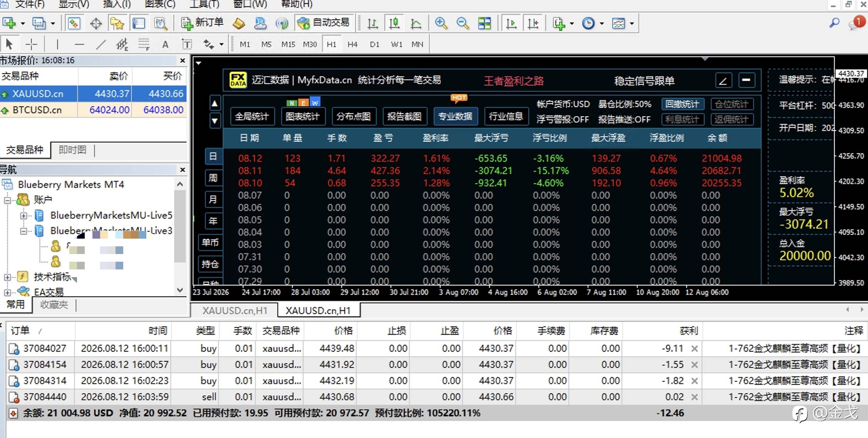Select the text 'A' drawing tool
The width and height of the screenshot is (868, 438).
point(165,44)
